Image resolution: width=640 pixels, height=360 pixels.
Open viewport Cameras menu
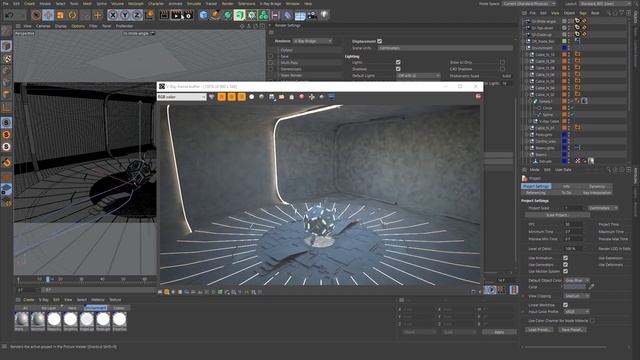(x=43, y=26)
